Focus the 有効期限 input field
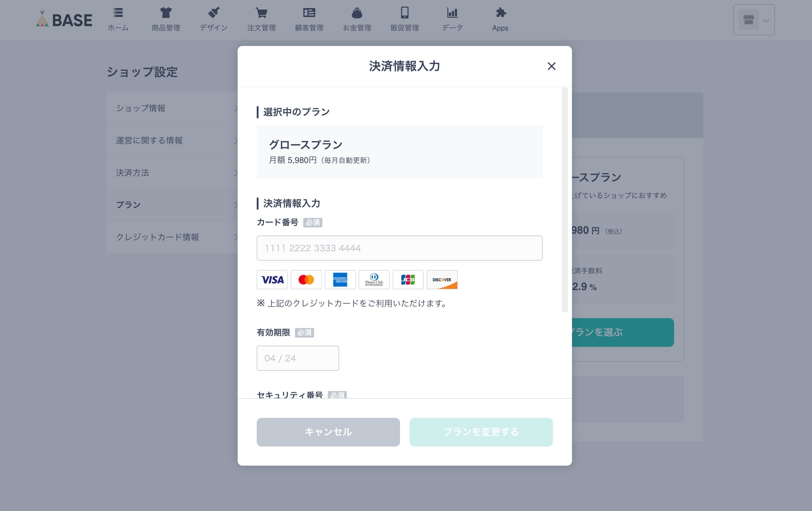This screenshot has height=511, width=812. (298, 358)
